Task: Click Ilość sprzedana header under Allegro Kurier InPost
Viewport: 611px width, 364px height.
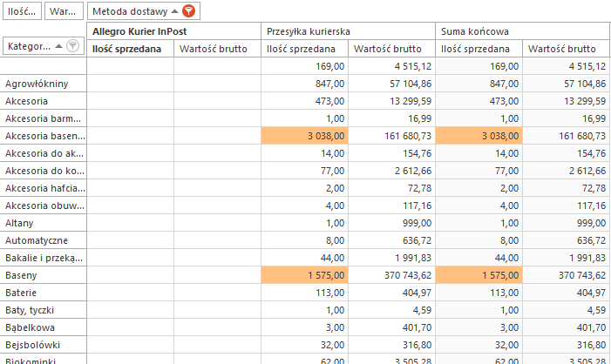Action: click(130, 50)
